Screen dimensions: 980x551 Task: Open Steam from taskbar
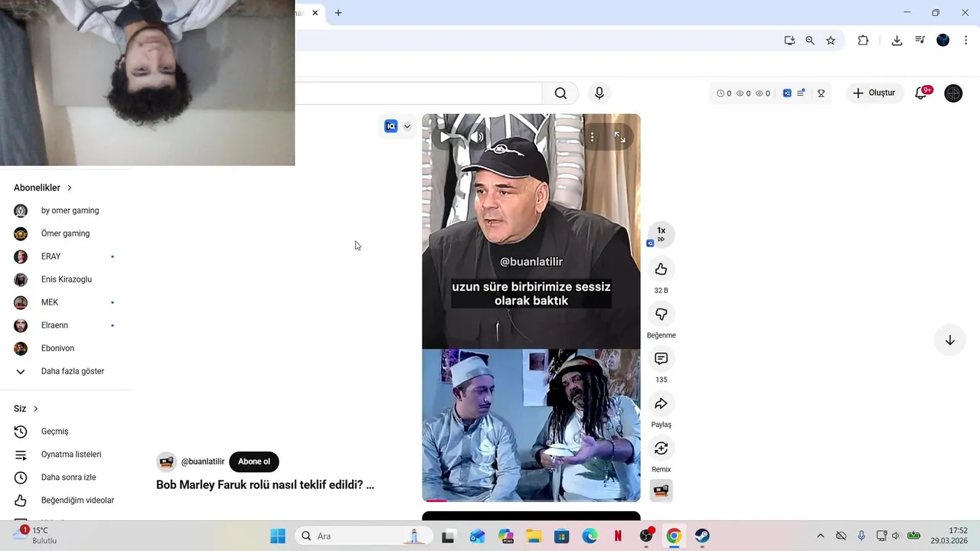coord(702,536)
